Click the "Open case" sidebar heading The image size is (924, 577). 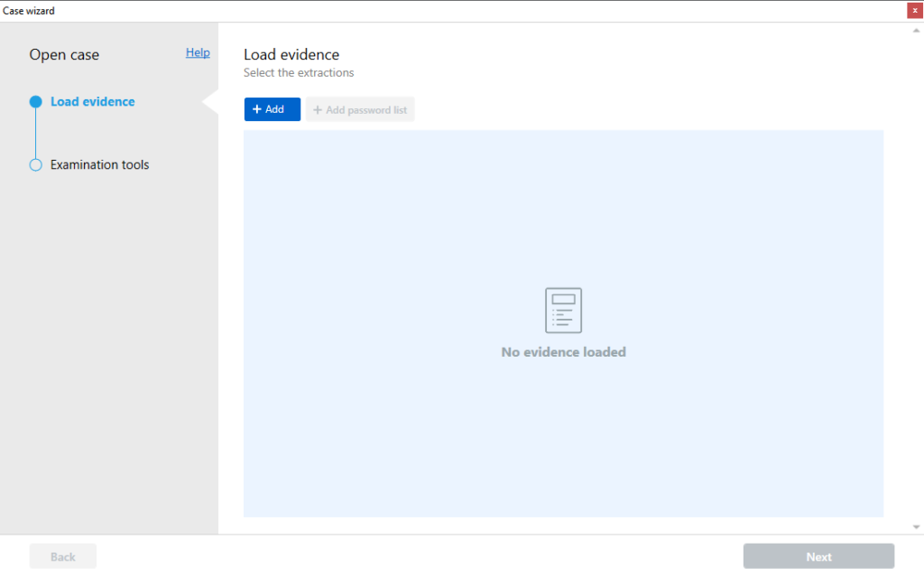tap(64, 55)
